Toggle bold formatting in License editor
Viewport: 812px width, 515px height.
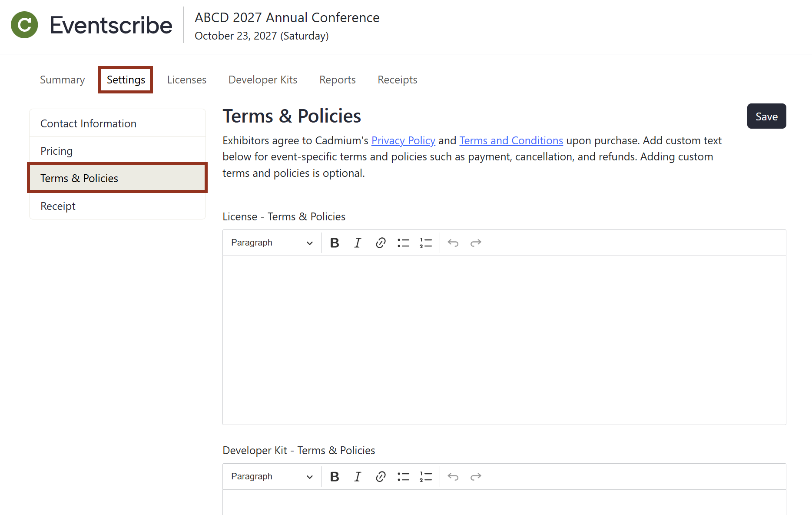[x=334, y=243]
